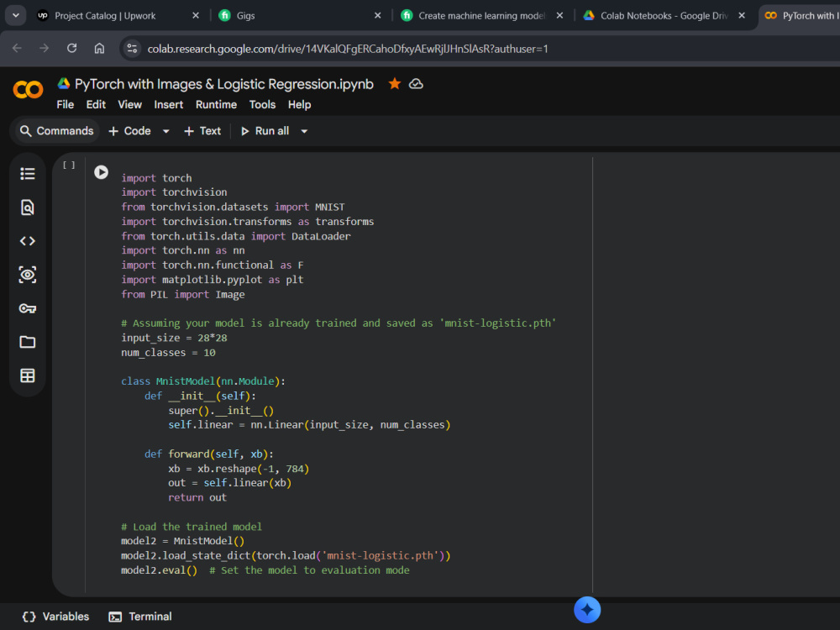Screen dimensions: 840x630
Task: Open the Data table sidebar icon
Action: click(x=28, y=375)
